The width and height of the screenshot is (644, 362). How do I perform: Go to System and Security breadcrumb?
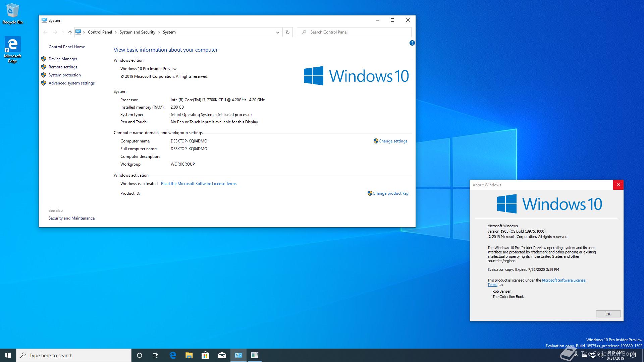coord(137,32)
